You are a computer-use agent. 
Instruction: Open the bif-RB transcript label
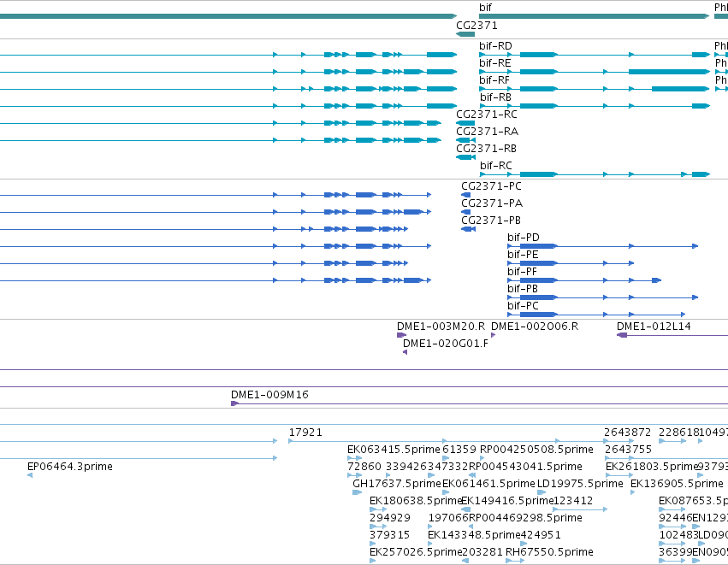[x=495, y=97]
